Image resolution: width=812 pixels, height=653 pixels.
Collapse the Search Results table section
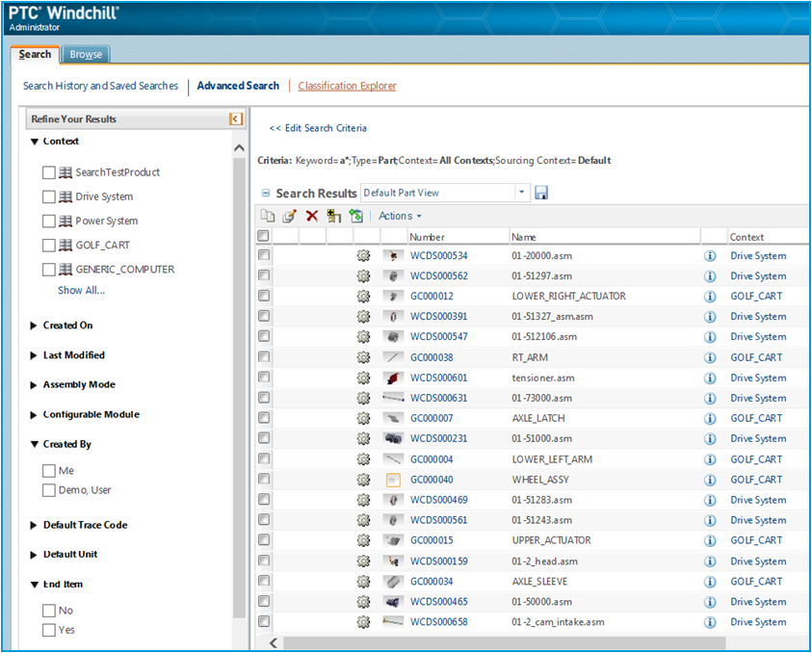[x=266, y=194]
